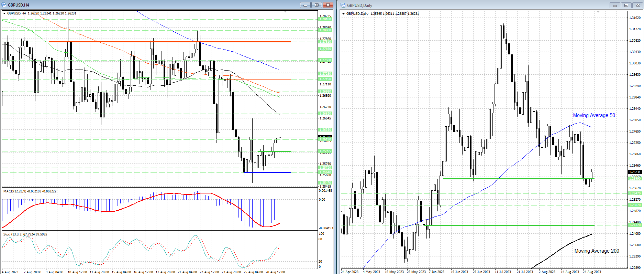The width and height of the screenshot is (644, 274).
Task: Minimize the GBPUSD,Daily chart window
Action: 615,5
